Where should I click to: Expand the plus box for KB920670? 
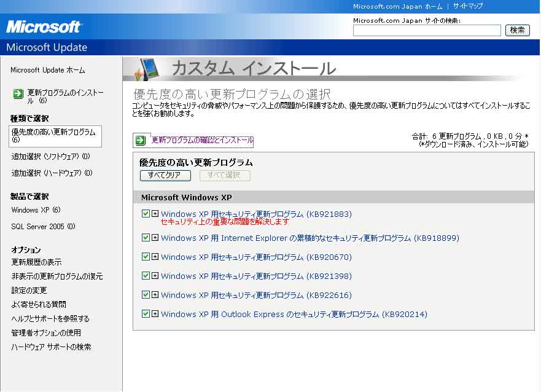click(155, 256)
